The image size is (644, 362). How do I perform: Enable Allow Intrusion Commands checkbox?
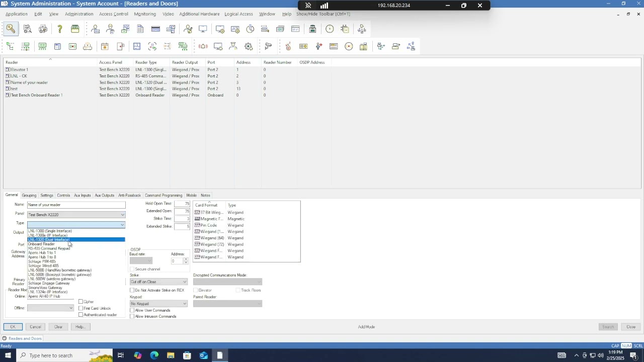132,316
